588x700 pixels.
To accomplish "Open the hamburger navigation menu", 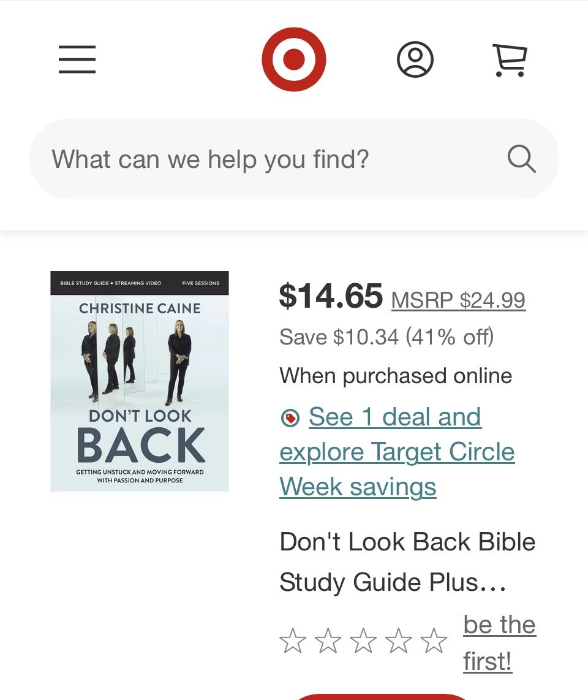I will coord(77,59).
